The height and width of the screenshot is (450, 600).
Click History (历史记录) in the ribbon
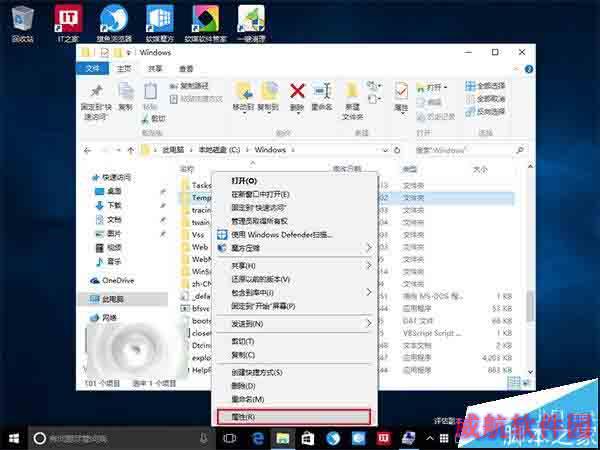tap(436, 117)
